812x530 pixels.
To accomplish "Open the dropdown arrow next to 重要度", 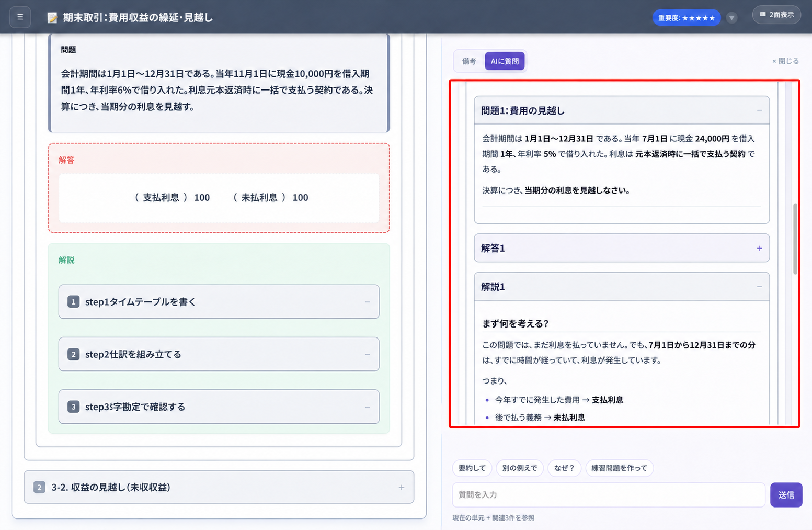I will pos(731,18).
